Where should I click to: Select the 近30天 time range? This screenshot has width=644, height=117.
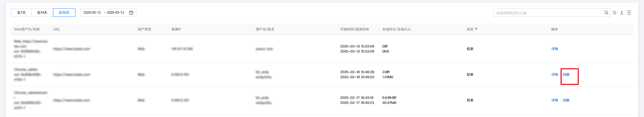point(64,13)
